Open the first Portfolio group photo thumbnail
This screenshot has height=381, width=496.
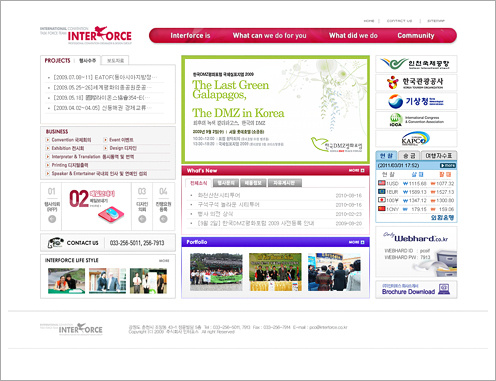[216, 272]
